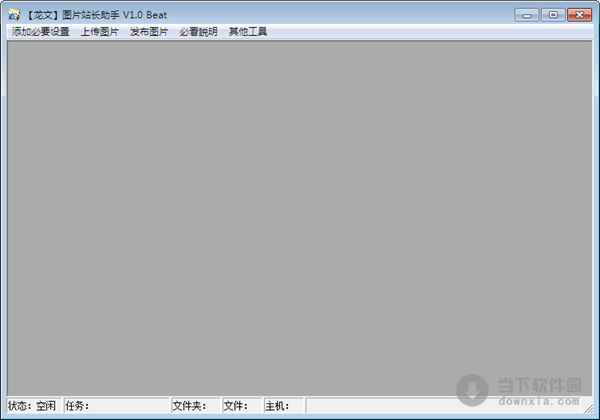Click the resize grip in status bar corner
This screenshot has height=420, width=600.
click(589, 409)
